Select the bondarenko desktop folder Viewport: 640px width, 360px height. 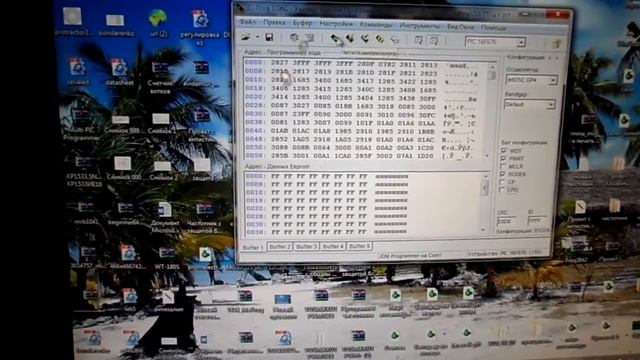(116, 25)
